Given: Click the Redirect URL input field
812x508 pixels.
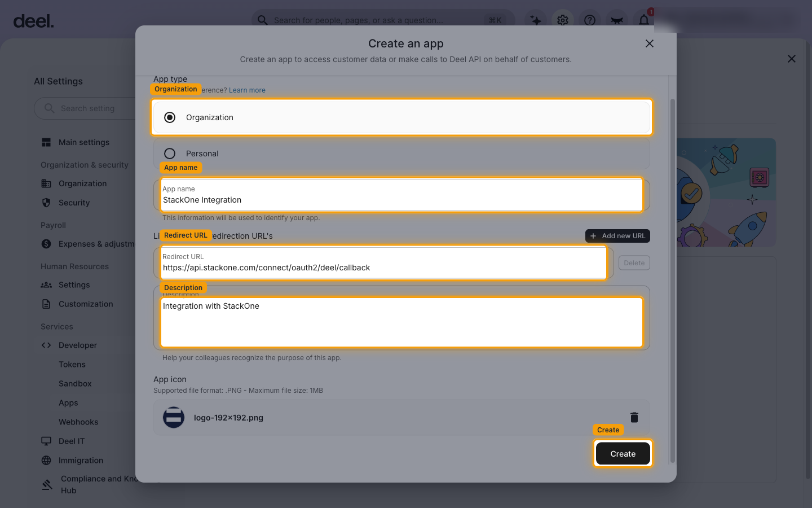Looking at the screenshot, I should point(383,262).
